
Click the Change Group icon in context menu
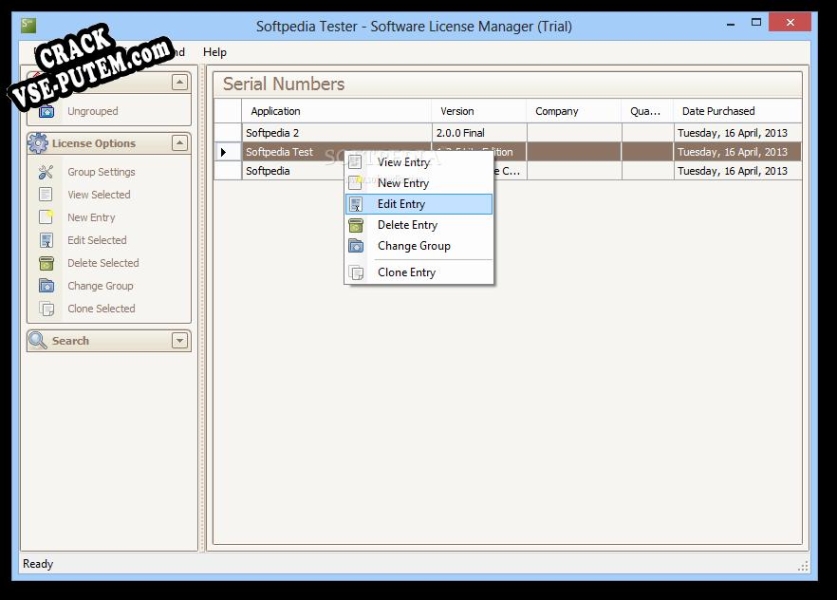(x=356, y=246)
